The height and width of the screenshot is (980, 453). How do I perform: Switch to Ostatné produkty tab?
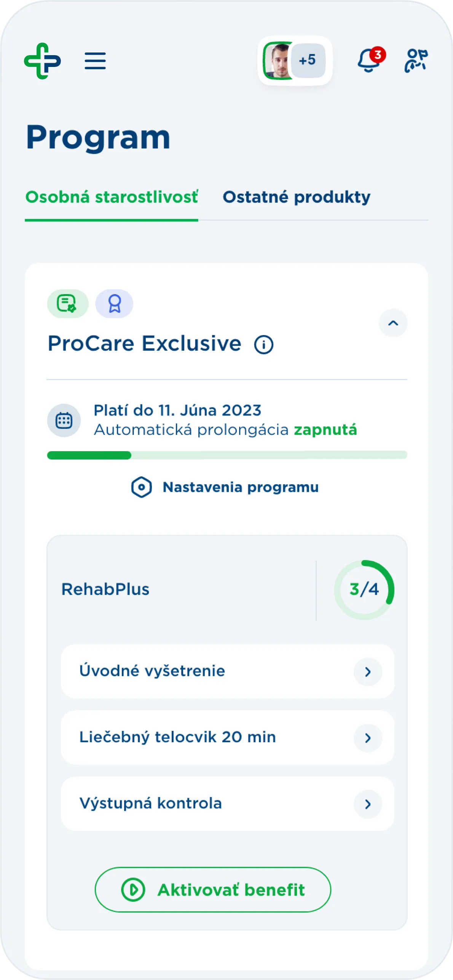coord(297,197)
